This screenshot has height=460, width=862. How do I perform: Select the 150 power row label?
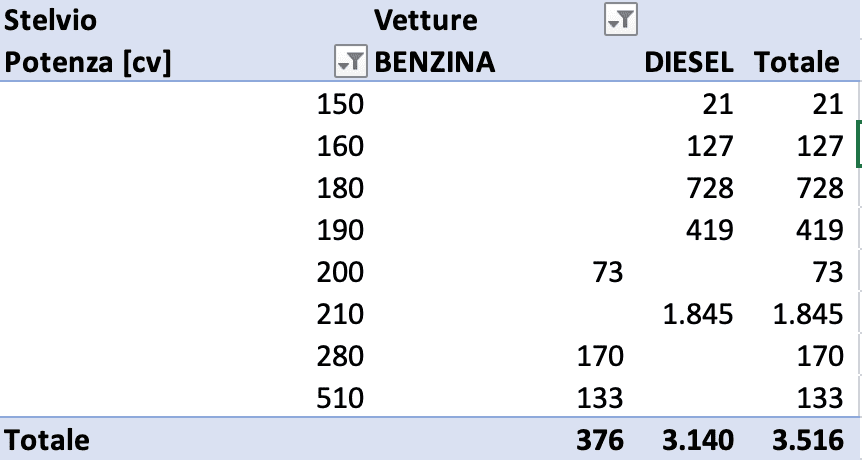click(x=340, y=103)
